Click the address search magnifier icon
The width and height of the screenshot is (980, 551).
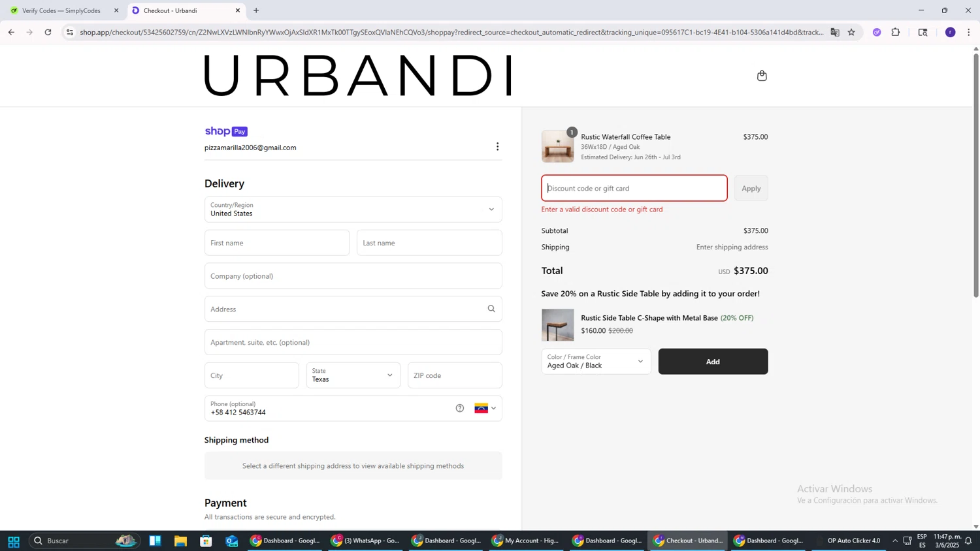coord(491,309)
